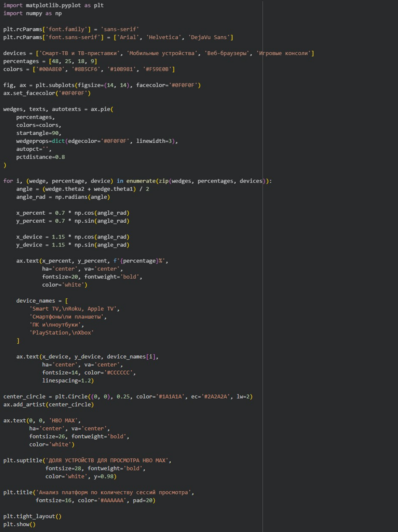
Task: Click the 'plt.suptitle(' line
Action: [88, 460]
